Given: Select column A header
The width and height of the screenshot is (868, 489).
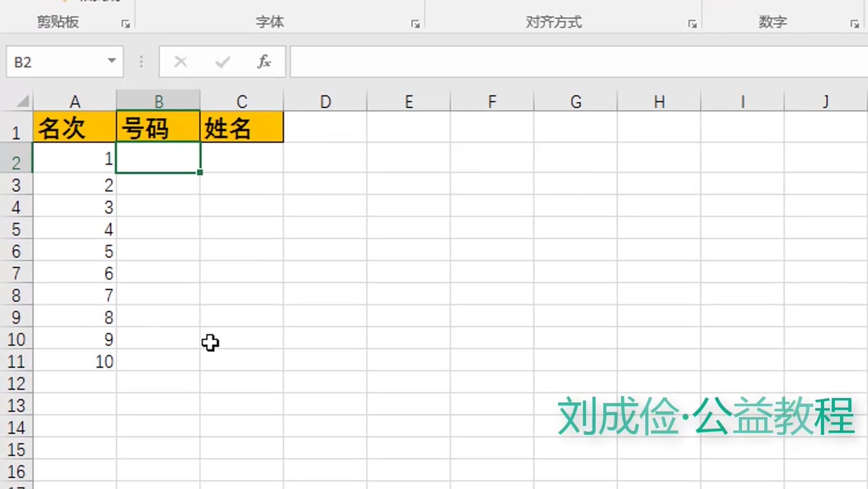Looking at the screenshot, I should pyautogui.click(x=75, y=102).
